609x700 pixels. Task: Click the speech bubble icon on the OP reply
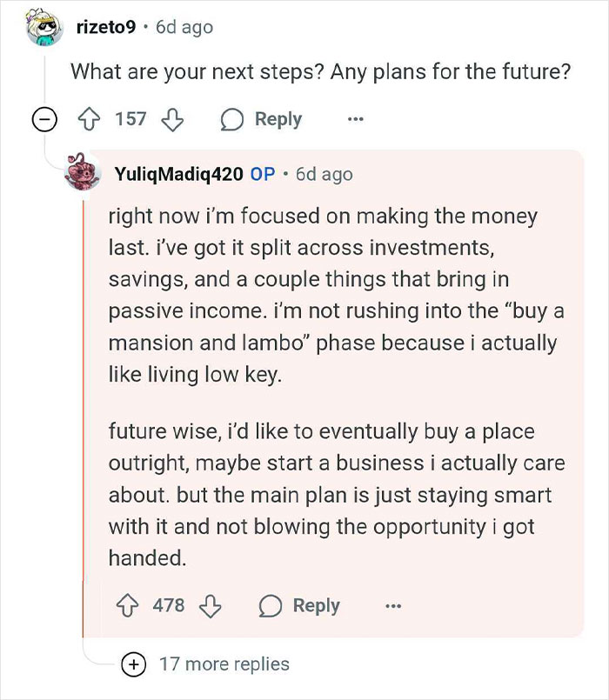coord(270,605)
